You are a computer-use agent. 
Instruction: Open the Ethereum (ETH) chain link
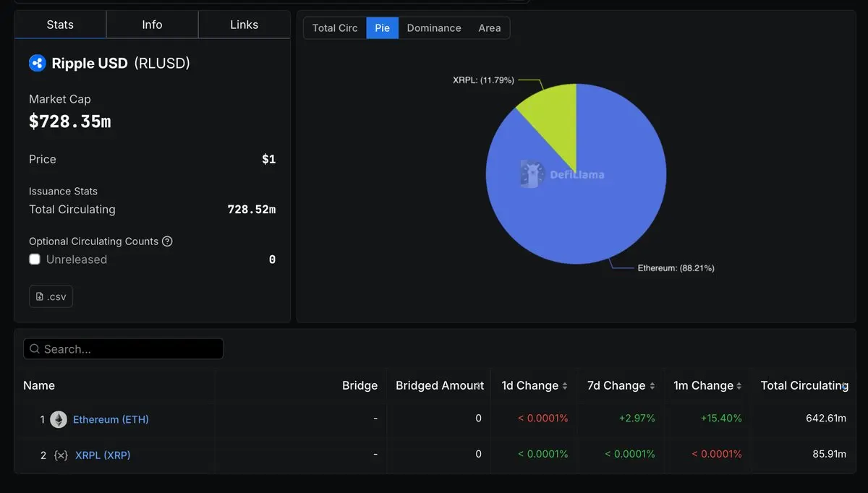click(x=111, y=419)
